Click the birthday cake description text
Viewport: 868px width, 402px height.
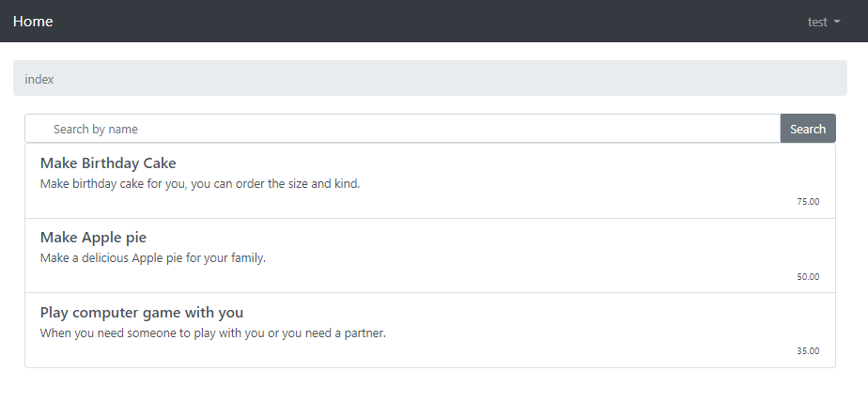point(200,184)
